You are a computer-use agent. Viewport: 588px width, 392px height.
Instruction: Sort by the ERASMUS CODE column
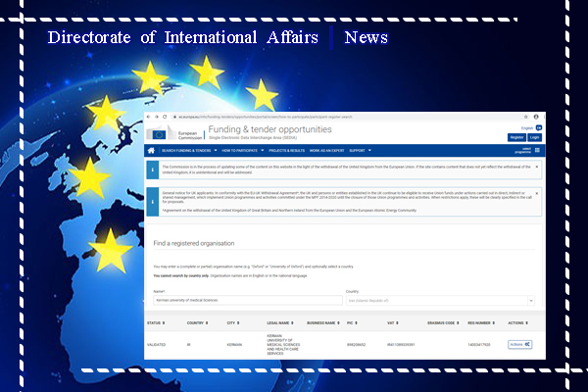coord(443,323)
